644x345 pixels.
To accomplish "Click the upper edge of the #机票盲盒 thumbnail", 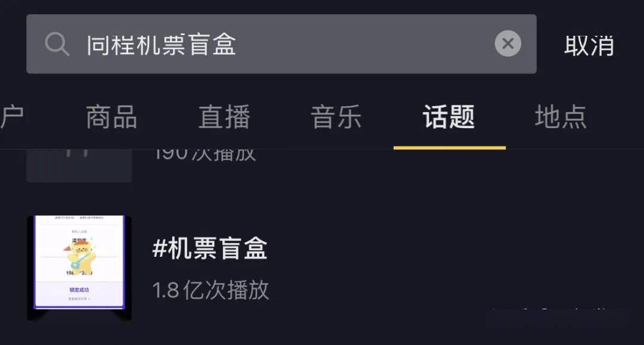I will 79,219.
